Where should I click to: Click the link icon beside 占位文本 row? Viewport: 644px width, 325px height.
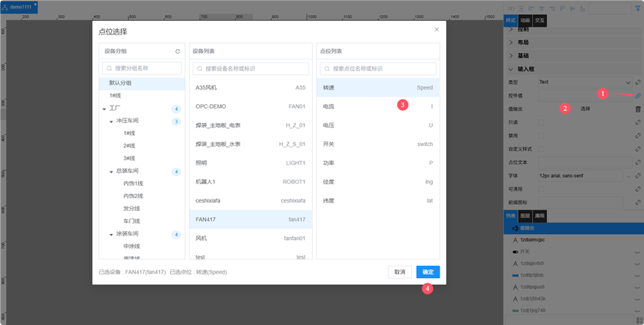[638, 162]
